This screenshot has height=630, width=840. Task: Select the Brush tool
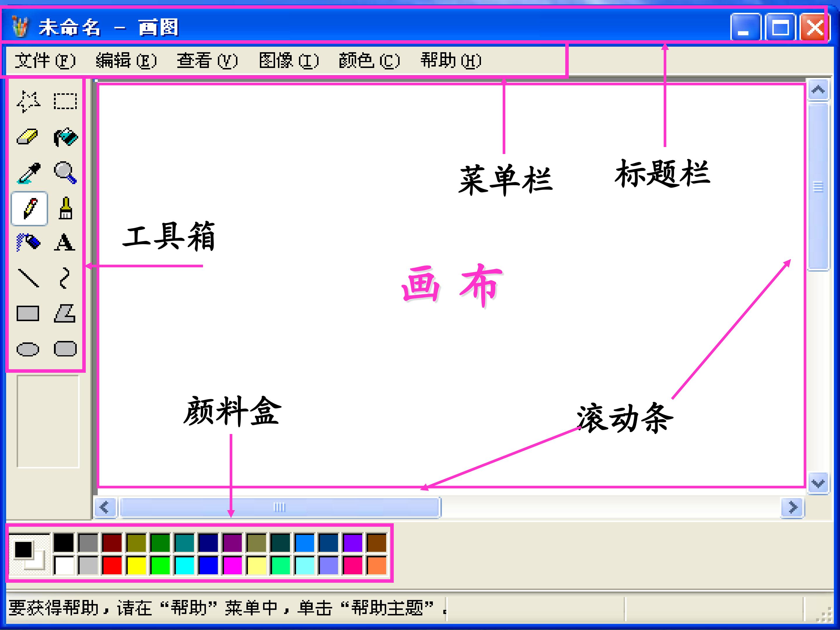pos(66,208)
